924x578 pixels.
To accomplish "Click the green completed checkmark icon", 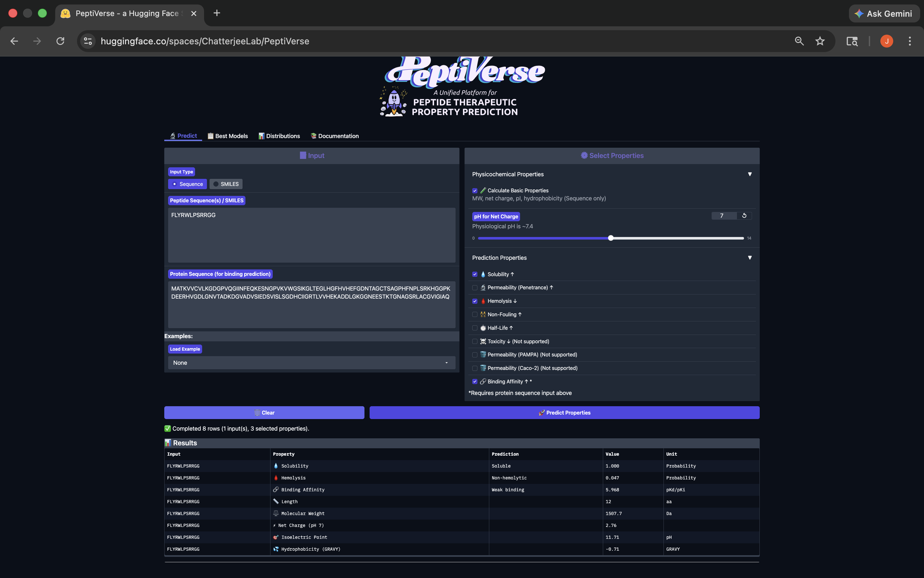I will pyautogui.click(x=167, y=429).
